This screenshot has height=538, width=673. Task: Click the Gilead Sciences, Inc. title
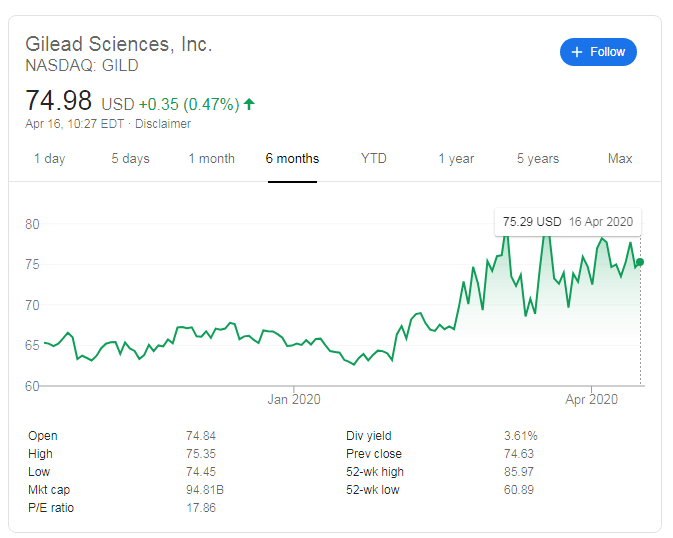pyautogui.click(x=119, y=44)
